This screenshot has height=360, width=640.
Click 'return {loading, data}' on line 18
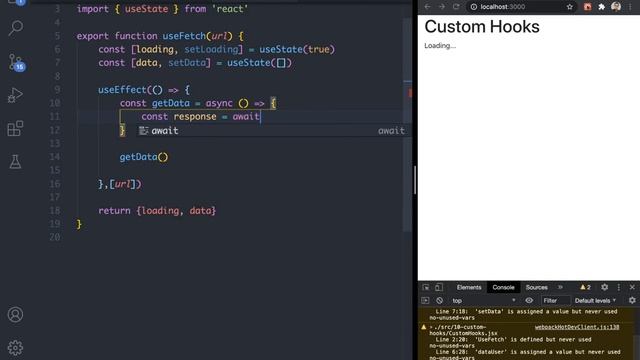(157, 211)
